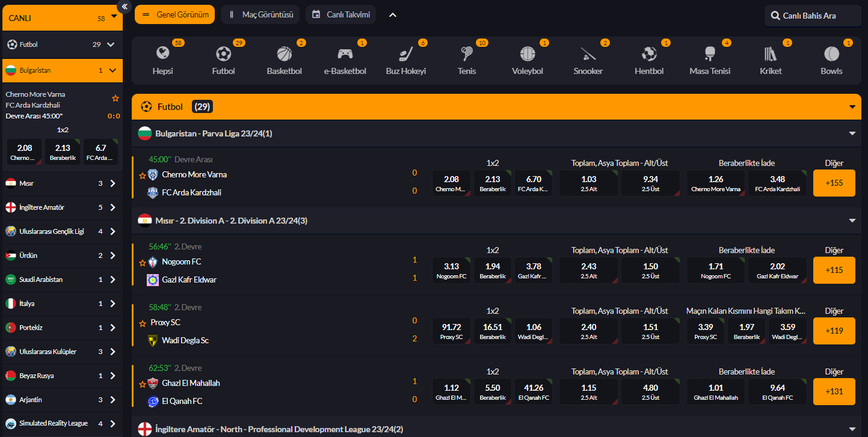Image resolution: width=868 pixels, height=437 pixels.
Task: Choose the Tenis racket icon
Action: [x=466, y=55]
